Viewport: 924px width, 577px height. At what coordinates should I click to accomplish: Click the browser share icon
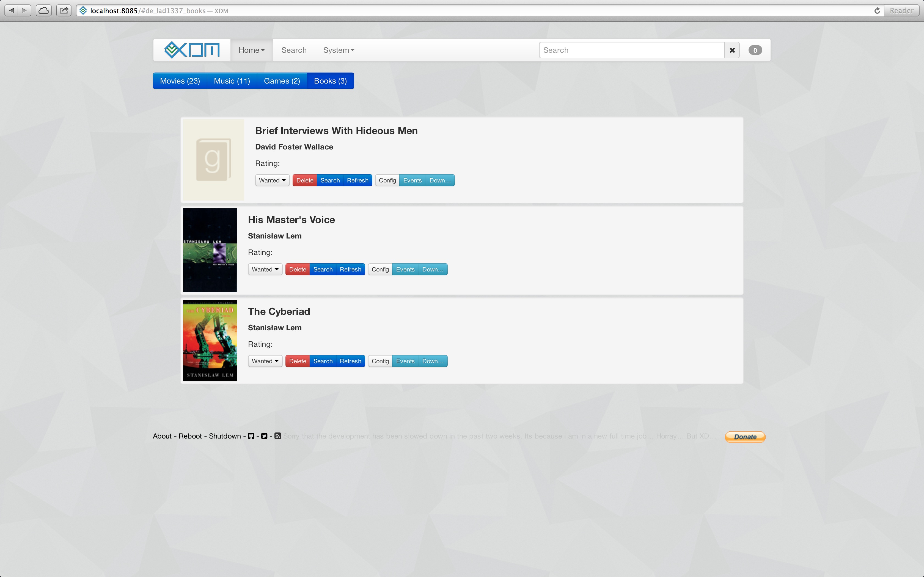pyautogui.click(x=64, y=10)
